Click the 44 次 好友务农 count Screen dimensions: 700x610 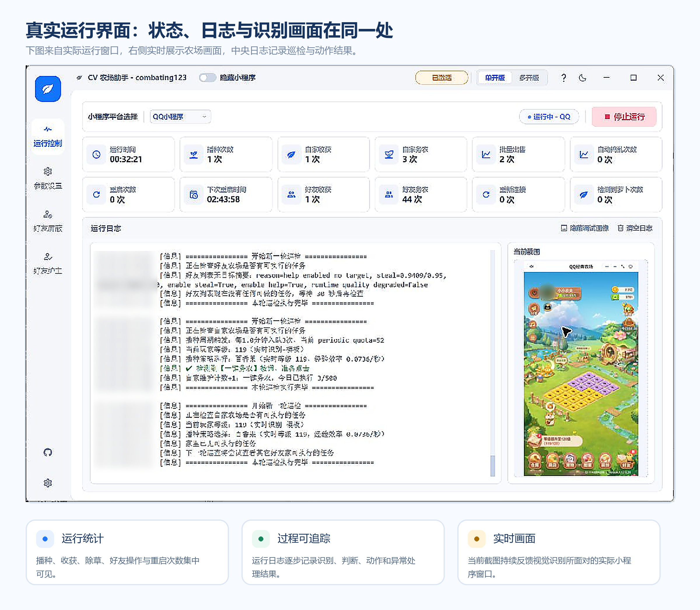coord(412,199)
